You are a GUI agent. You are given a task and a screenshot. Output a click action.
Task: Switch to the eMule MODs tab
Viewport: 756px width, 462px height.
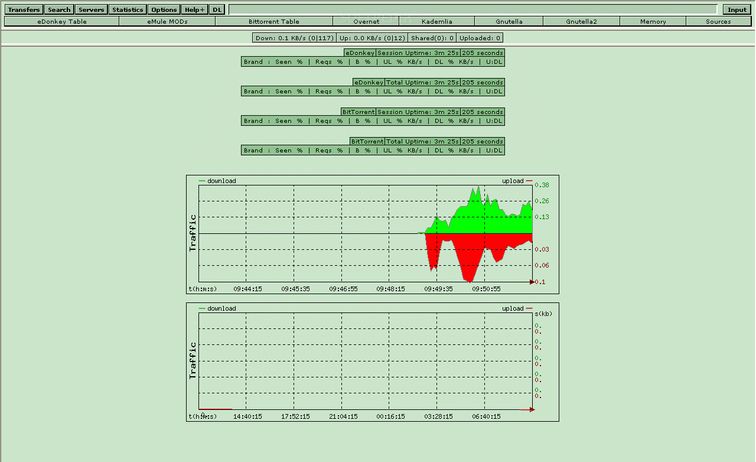point(166,21)
